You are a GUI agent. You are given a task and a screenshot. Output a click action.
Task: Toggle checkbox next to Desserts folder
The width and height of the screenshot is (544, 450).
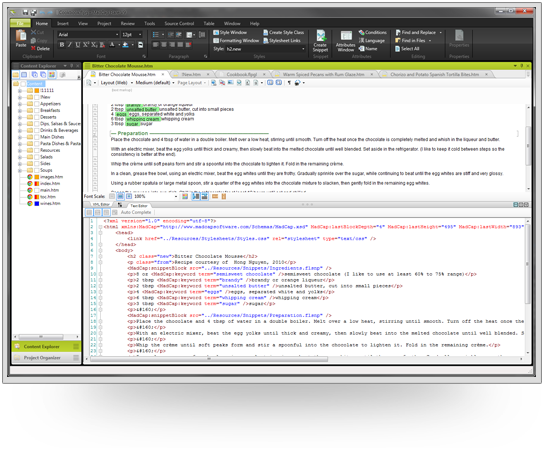click(x=36, y=117)
